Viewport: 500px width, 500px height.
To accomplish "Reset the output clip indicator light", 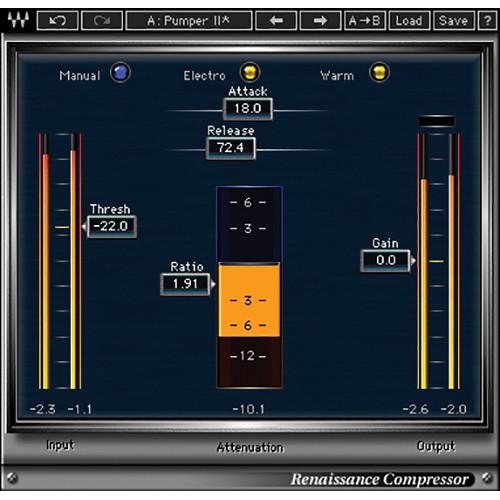I will (x=437, y=121).
